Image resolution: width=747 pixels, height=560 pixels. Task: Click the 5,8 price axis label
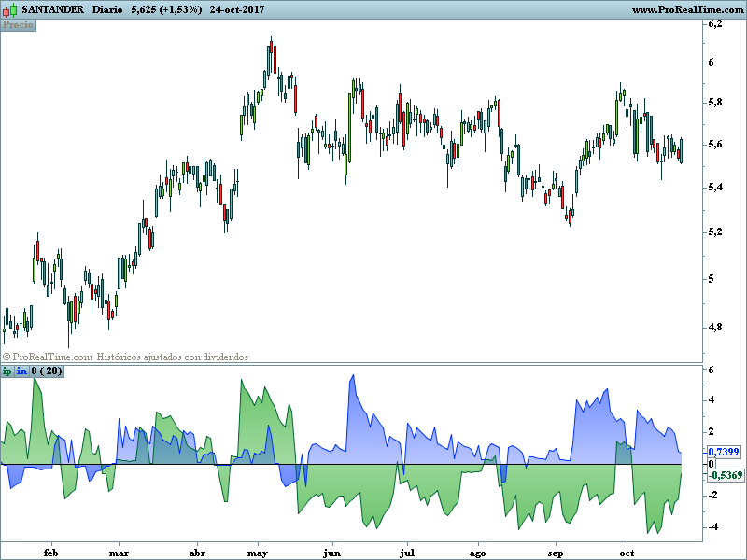tap(715, 103)
